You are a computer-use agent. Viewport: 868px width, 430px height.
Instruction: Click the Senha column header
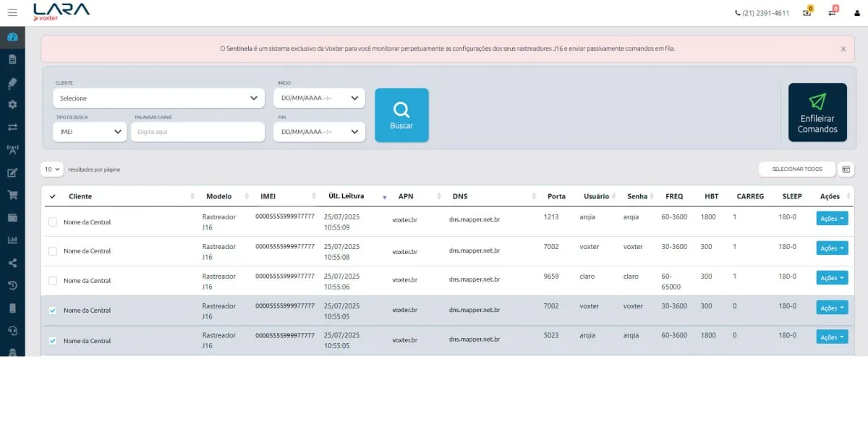(637, 196)
